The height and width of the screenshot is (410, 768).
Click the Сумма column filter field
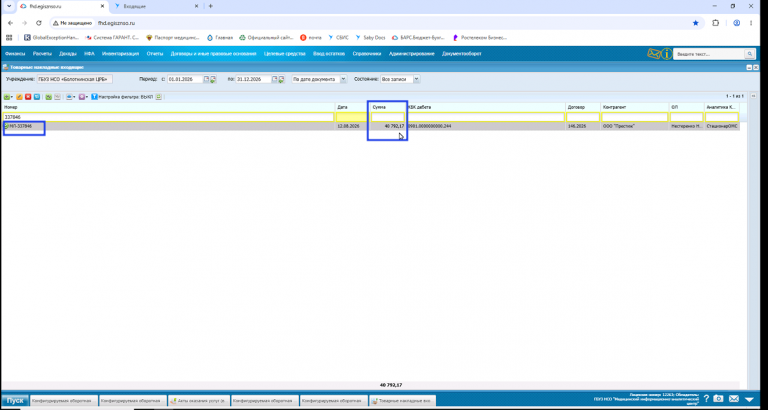click(x=387, y=118)
